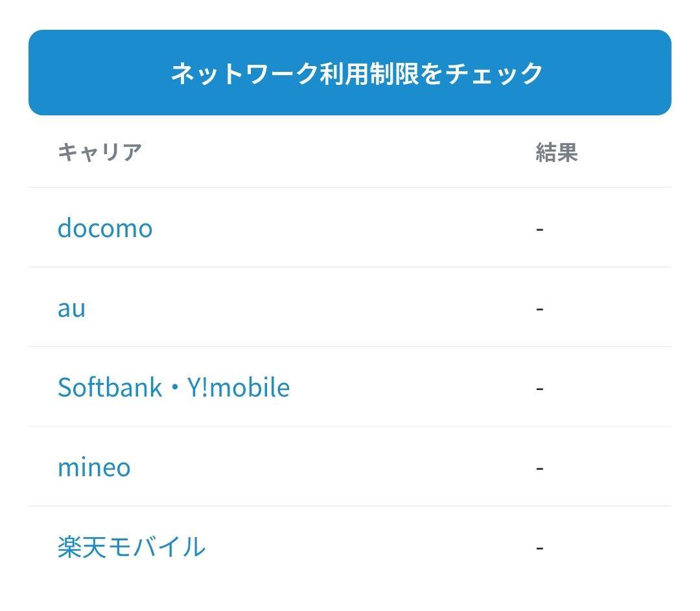This screenshot has width=700, height=611.
Task: Open the docomo carrier link
Action: [x=105, y=228]
